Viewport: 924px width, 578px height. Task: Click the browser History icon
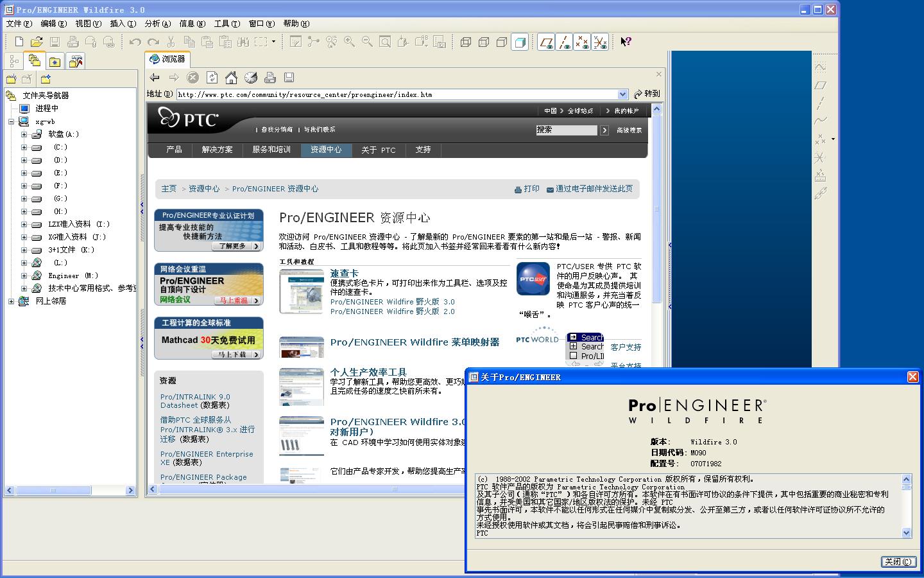251,78
